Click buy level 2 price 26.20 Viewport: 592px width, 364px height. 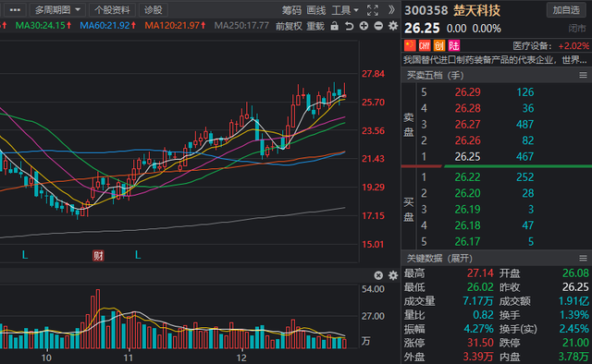(x=468, y=193)
